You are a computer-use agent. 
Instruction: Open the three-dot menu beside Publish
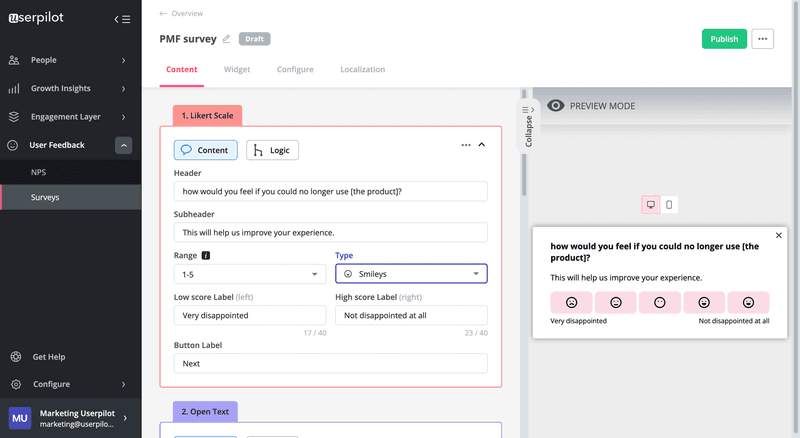(762, 39)
